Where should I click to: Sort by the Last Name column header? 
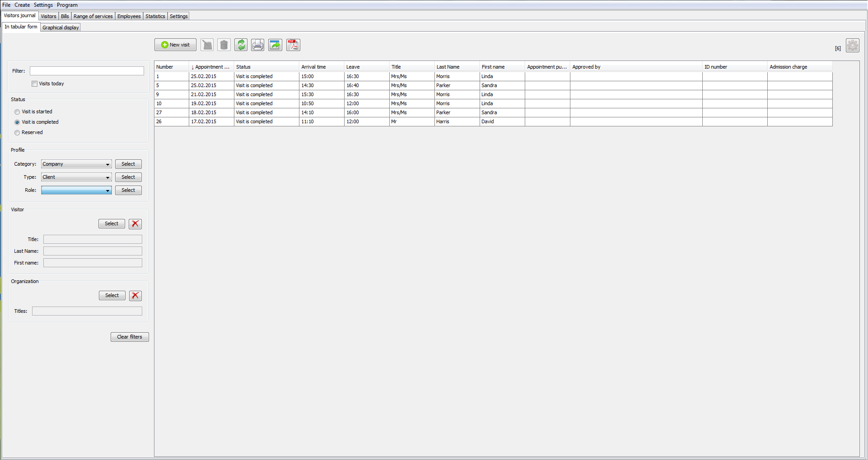point(457,67)
